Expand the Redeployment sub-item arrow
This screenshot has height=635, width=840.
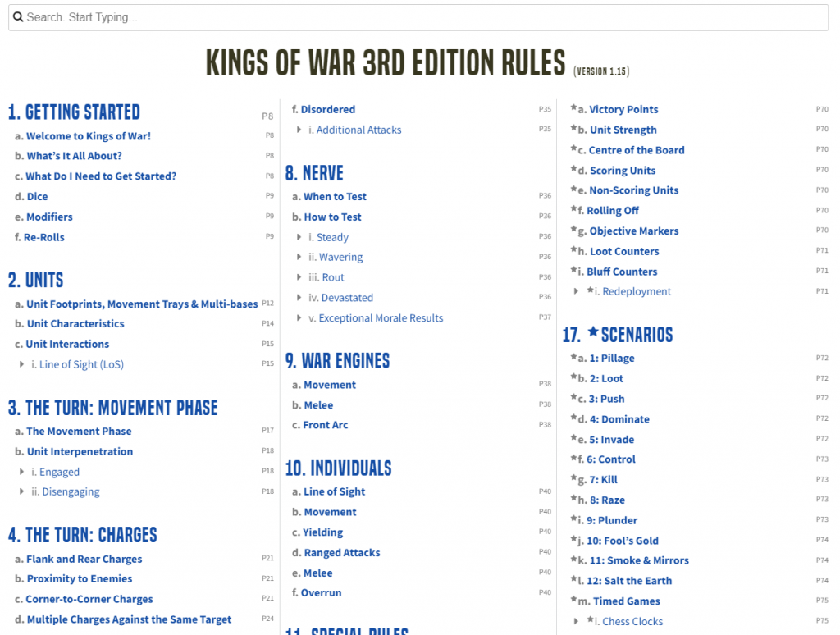576,291
